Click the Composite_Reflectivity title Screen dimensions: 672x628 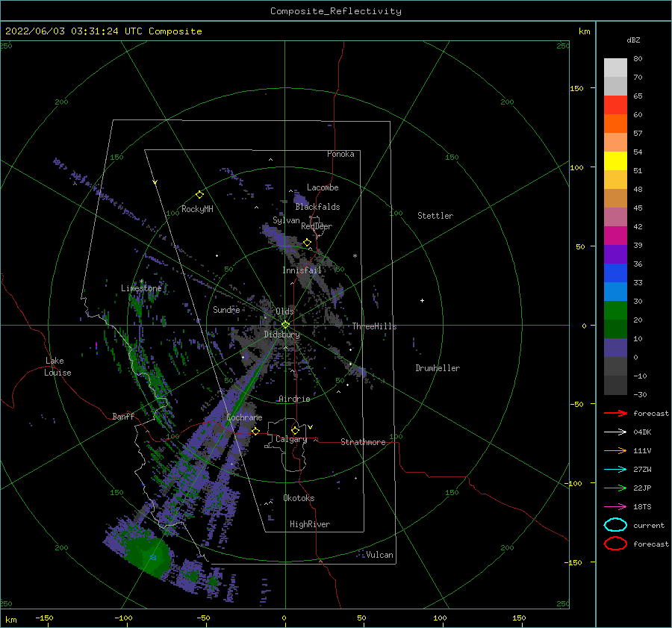coord(336,11)
